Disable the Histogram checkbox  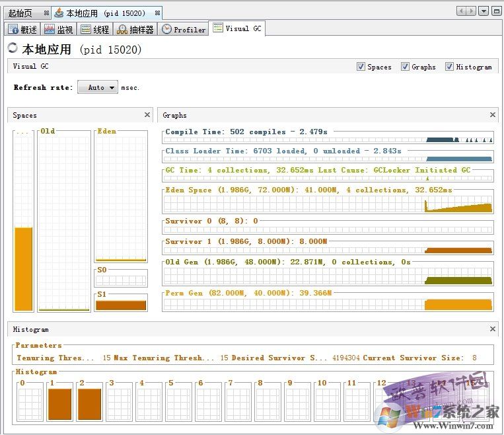449,67
